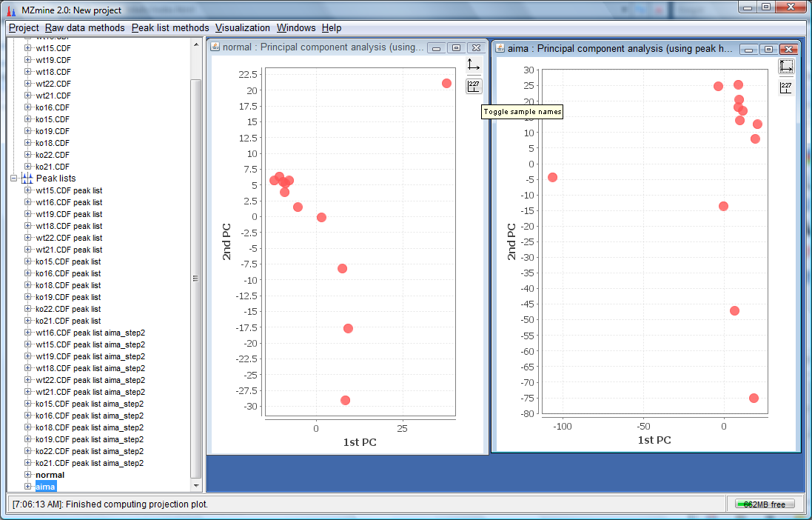
Task: Select wt19.CDF raw data file
Action: 53,60
